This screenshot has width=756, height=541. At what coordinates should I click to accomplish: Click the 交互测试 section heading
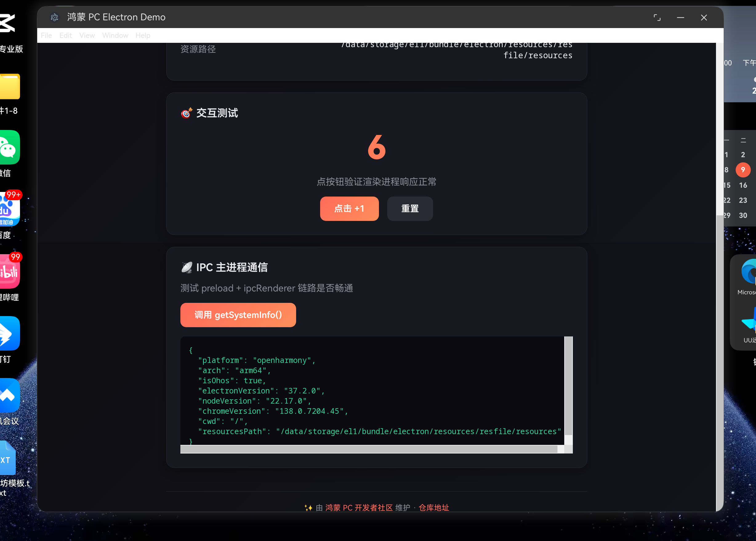(217, 113)
